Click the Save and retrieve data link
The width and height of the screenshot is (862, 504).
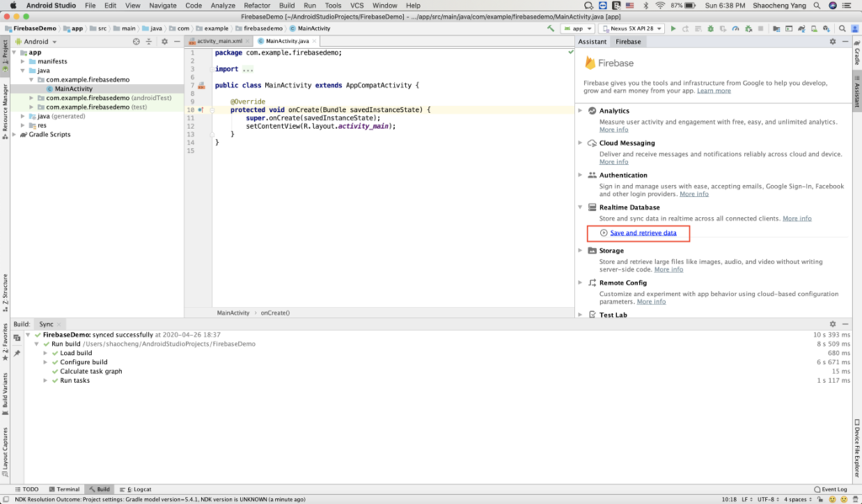[643, 233]
